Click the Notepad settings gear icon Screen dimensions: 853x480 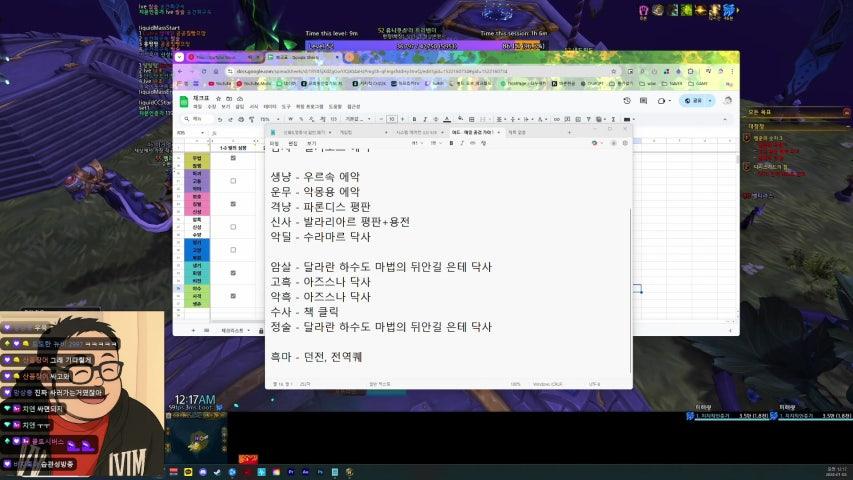coord(625,143)
